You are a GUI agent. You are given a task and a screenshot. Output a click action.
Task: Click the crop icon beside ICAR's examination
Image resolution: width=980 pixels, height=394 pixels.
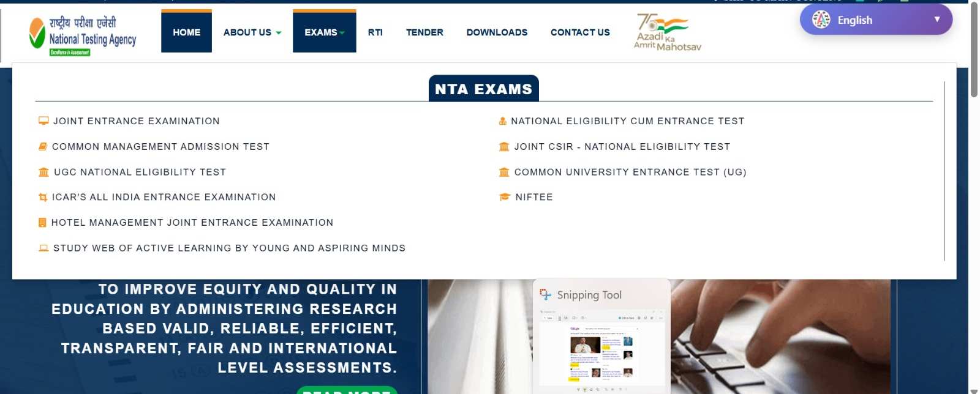(x=43, y=197)
